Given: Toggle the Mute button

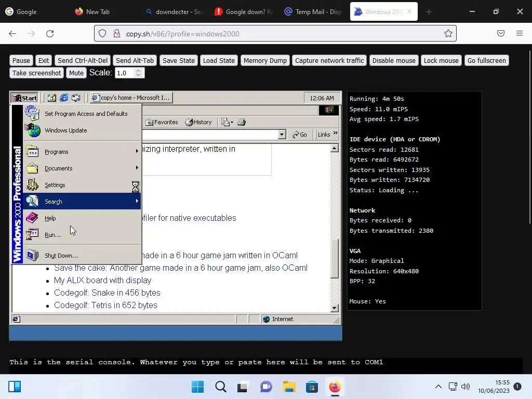Looking at the screenshot, I should click(x=76, y=73).
